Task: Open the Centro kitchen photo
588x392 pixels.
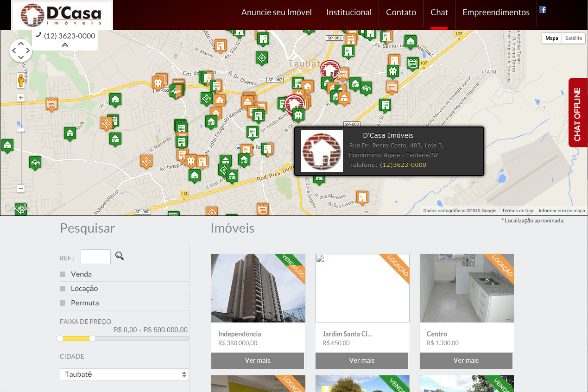Action: point(467,288)
